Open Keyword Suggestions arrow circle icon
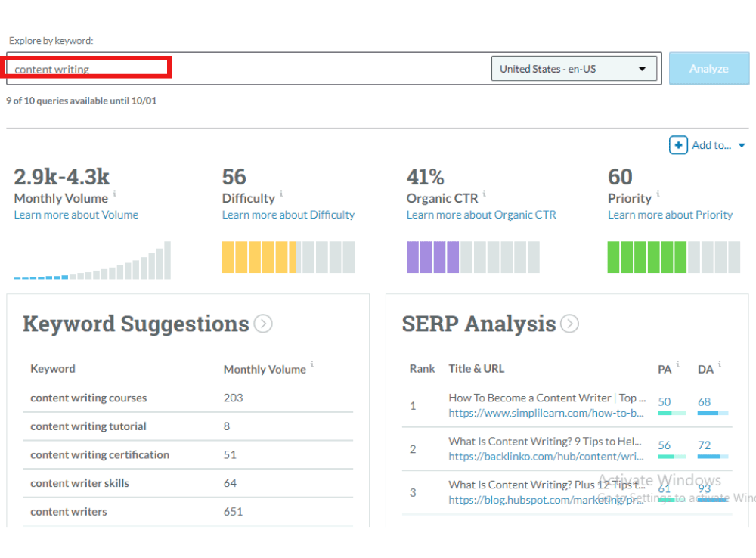This screenshot has height=558, width=756. 263,324
